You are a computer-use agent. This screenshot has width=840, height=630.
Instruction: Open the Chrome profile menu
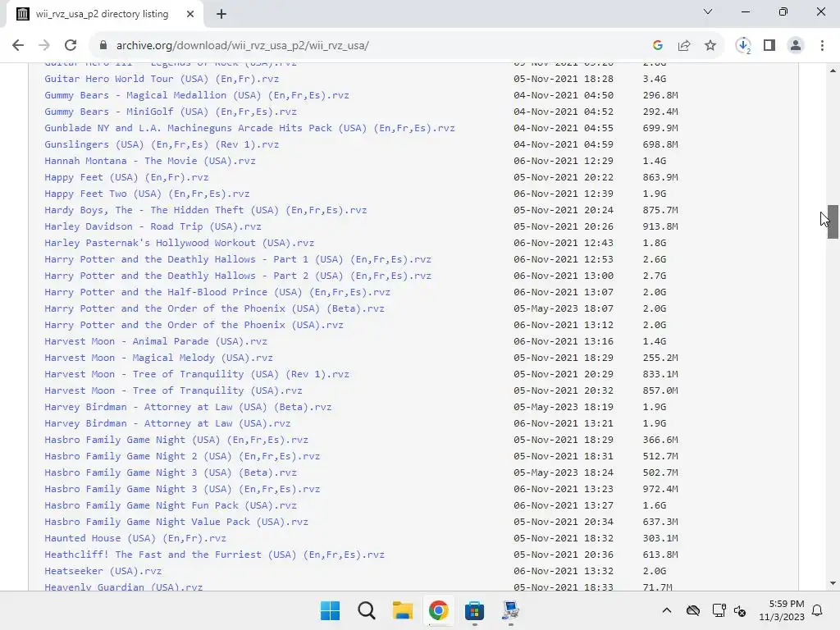[796, 46]
